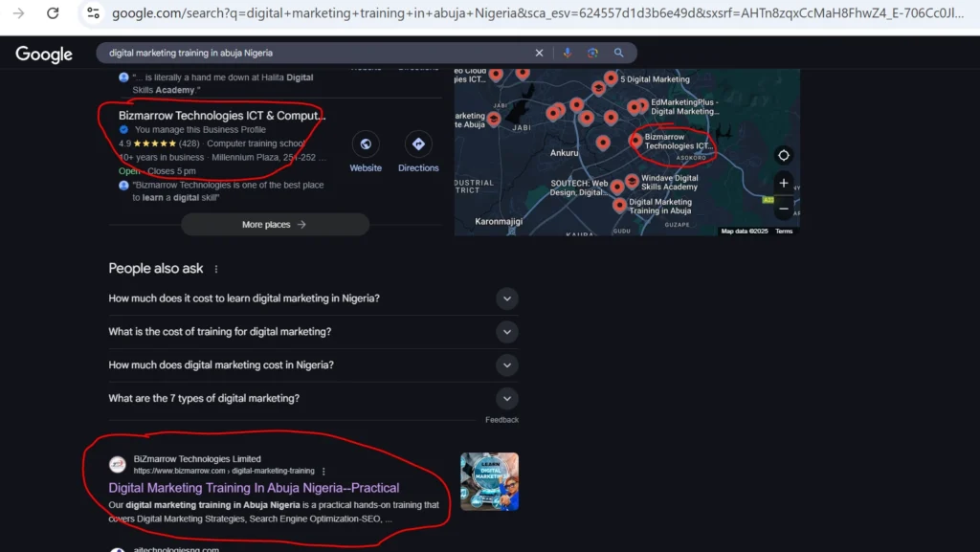Click the address bar URL

538,13
